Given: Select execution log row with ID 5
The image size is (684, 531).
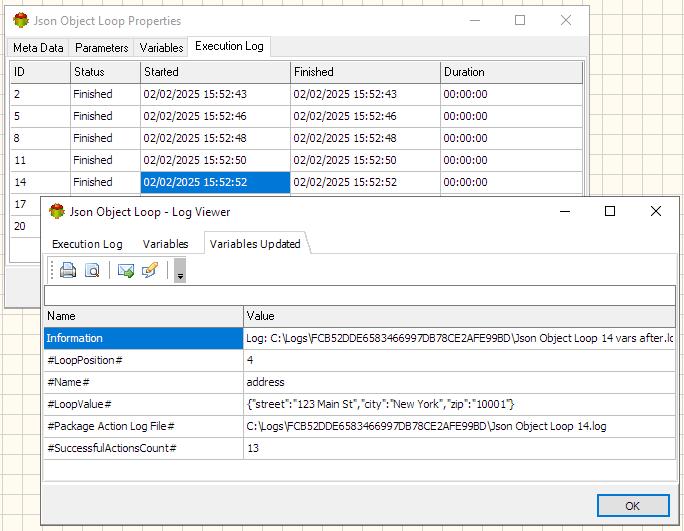Looking at the screenshot, I should pyautogui.click(x=296, y=116).
